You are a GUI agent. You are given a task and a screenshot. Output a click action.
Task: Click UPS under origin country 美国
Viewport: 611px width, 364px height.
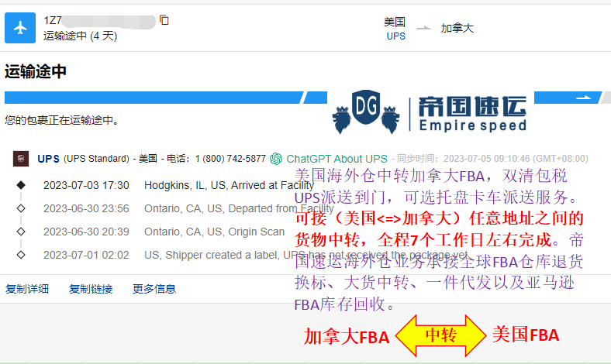click(x=395, y=36)
